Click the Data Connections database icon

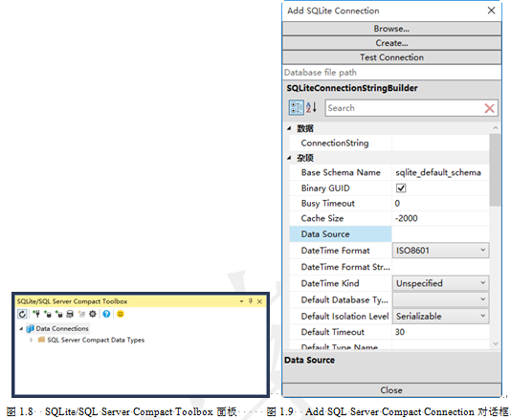[30, 328]
